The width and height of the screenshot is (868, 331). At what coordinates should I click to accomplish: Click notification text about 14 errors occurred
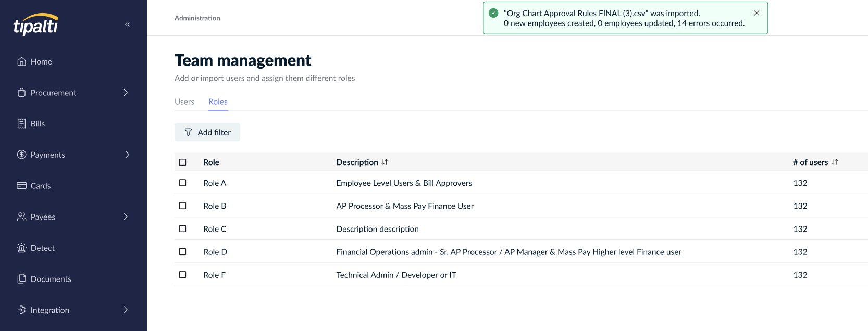(x=624, y=23)
